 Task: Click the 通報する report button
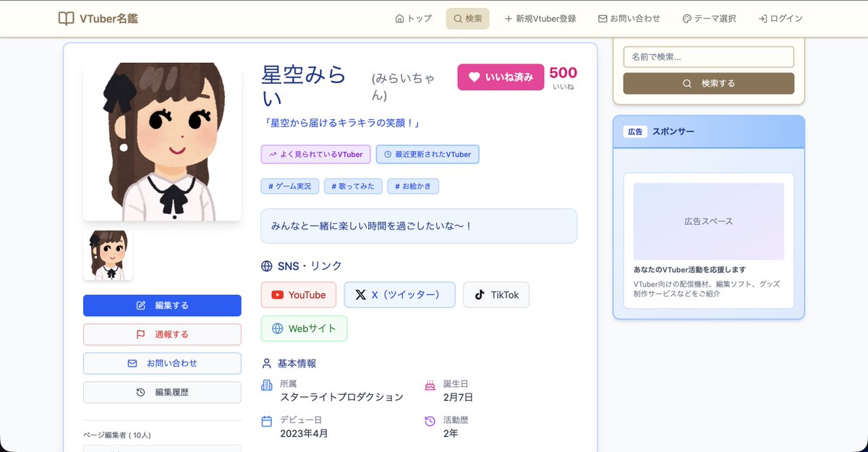click(162, 334)
